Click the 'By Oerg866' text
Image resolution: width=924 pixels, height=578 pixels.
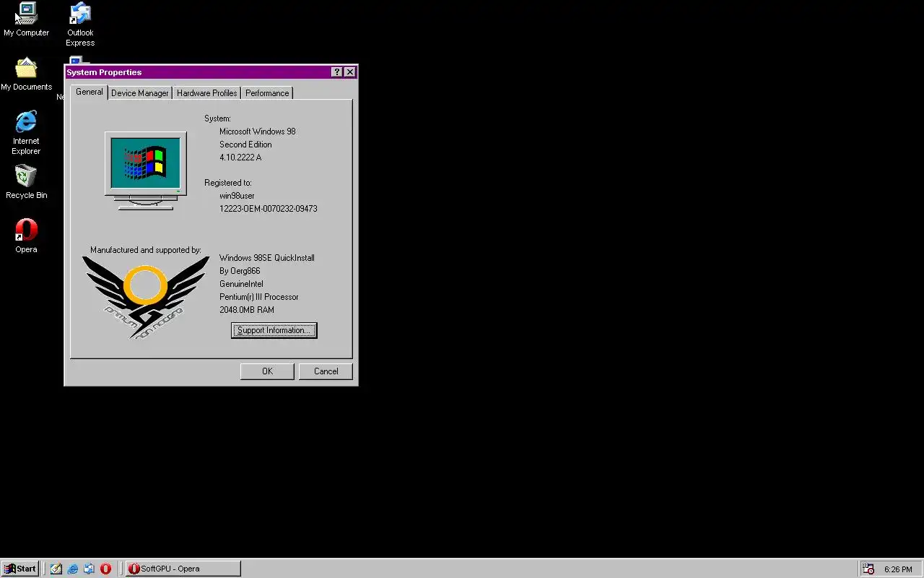tap(240, 271)
